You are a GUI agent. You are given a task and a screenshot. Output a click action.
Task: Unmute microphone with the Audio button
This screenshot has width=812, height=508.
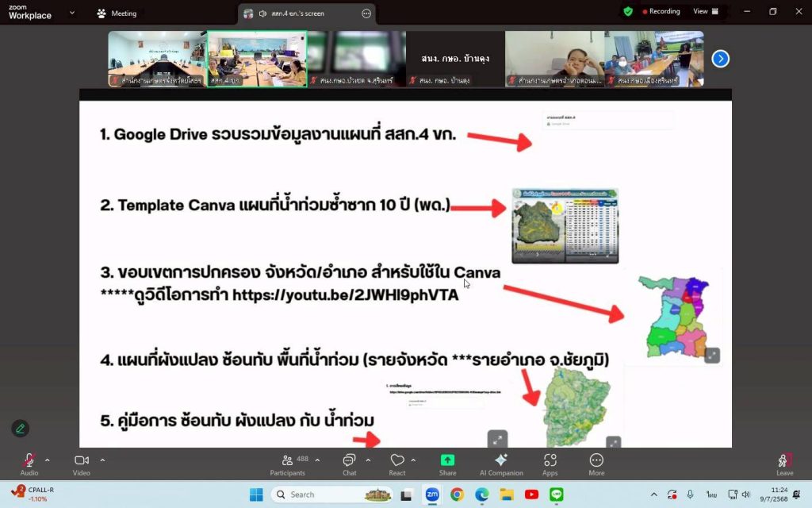pos(29,462)
